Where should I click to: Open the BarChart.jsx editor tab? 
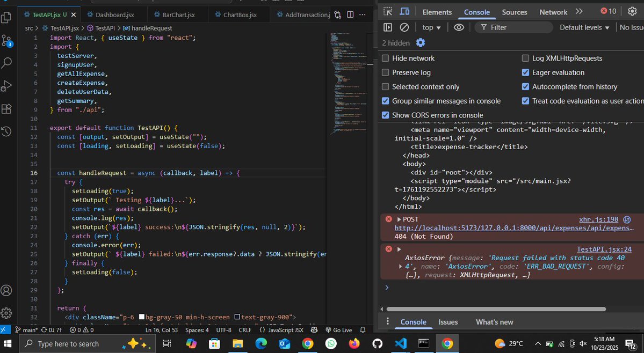[x=179, y=15]
